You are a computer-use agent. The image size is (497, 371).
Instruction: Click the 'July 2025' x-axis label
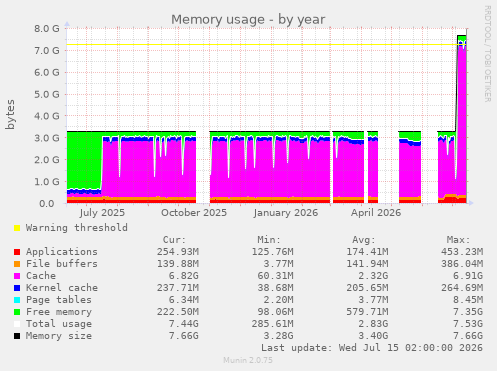[x=102, y=213]
